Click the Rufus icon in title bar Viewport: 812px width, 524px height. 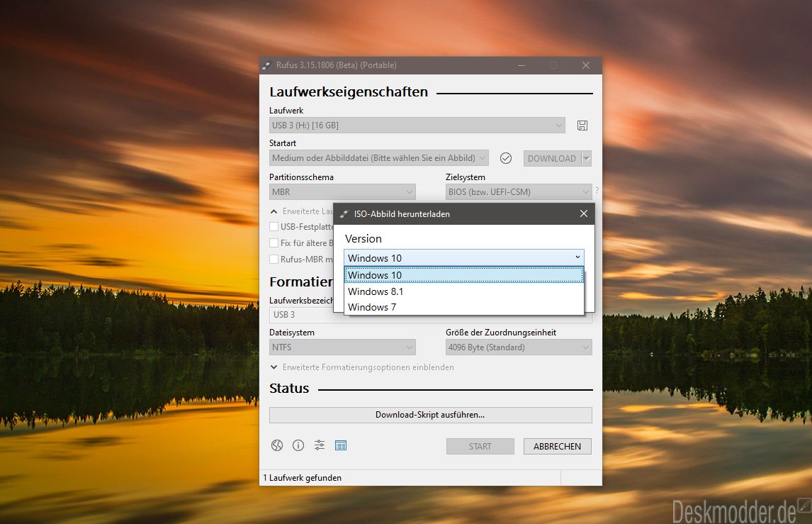[x=266, y=65]
